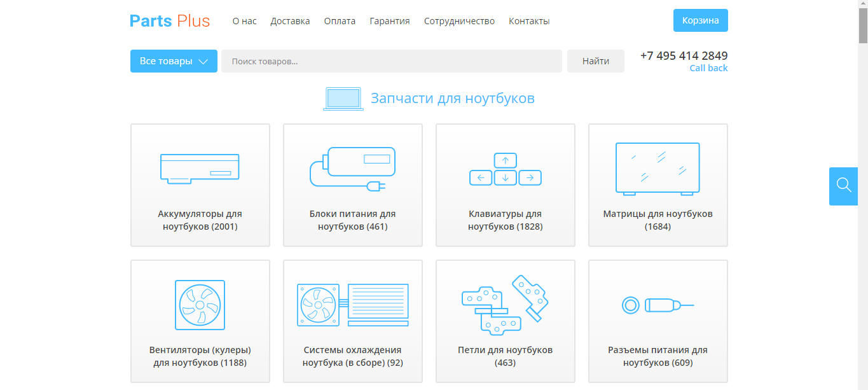Open Аккумуляторы для ноутбуков category icon

[200, 167]
